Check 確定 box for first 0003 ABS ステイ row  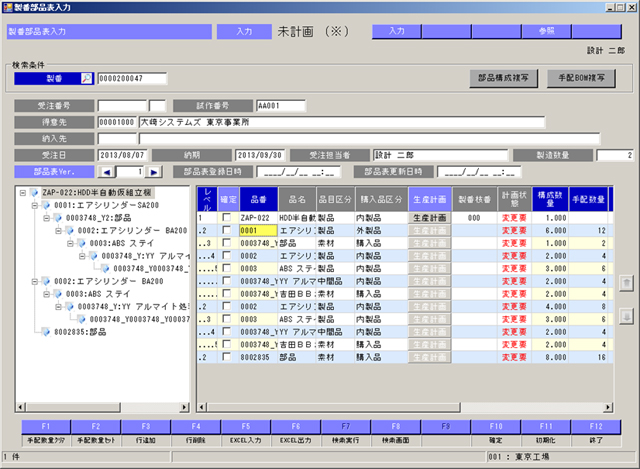[x=226, y=268]
